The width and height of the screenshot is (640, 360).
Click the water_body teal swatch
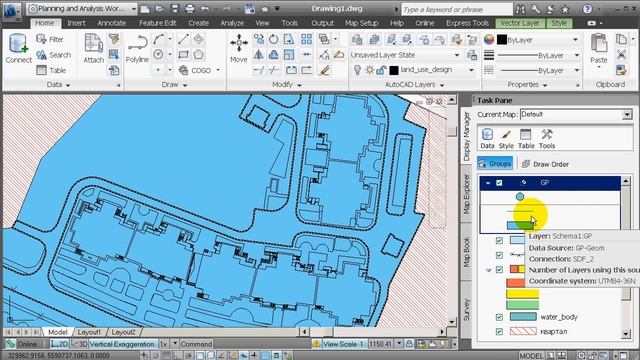click(523, 317)
